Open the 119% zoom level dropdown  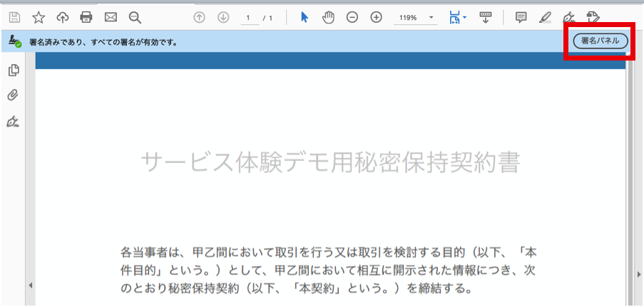(x=415, y=18)
